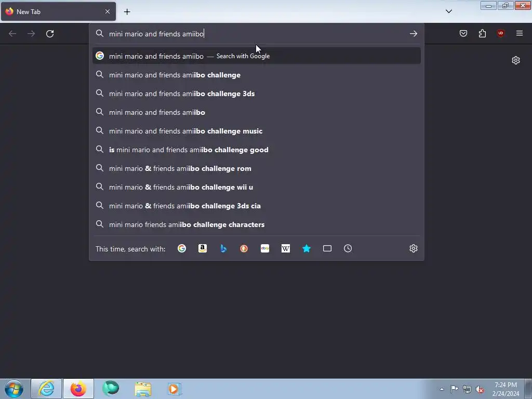
Task: Open Action Center flag icon
Action: (x=454, y=389)
